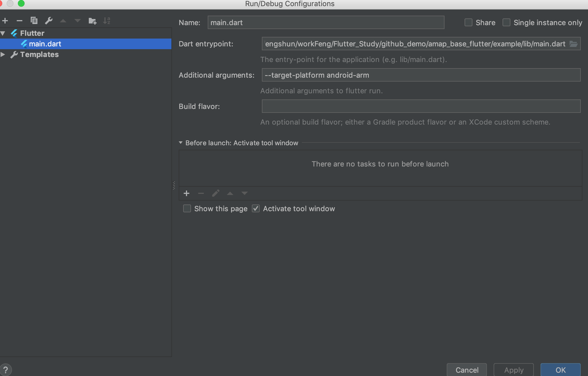Remove selected configuration with minus icon
This screenshot has height=376, width=588.
[19, 21]
